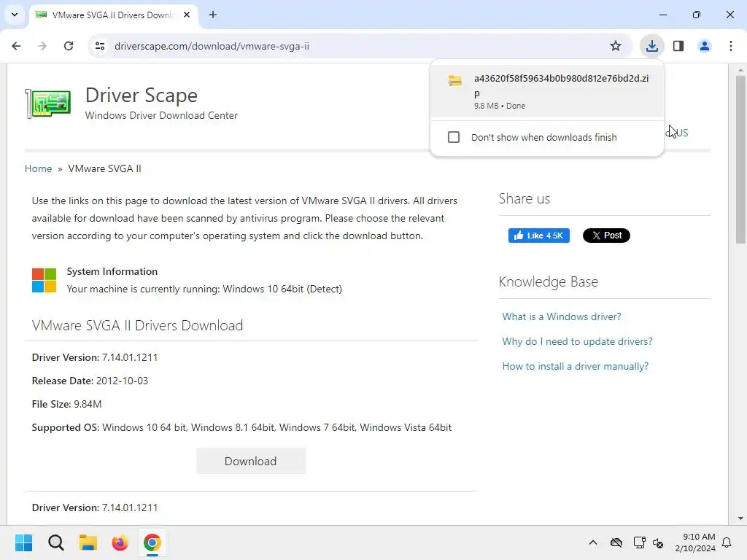The image size is (747, 560).
Task: Click Release Date 2012-10-03 text
Action: 90,381
